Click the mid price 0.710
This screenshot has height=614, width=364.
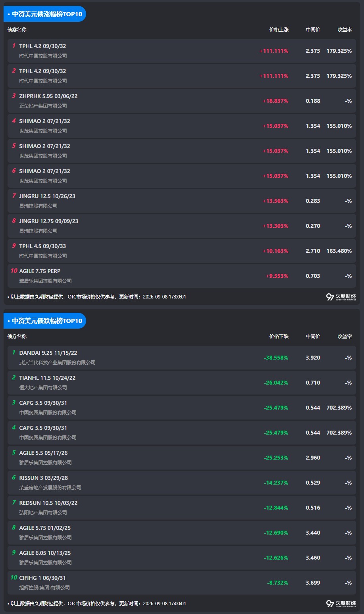point(313,383)
